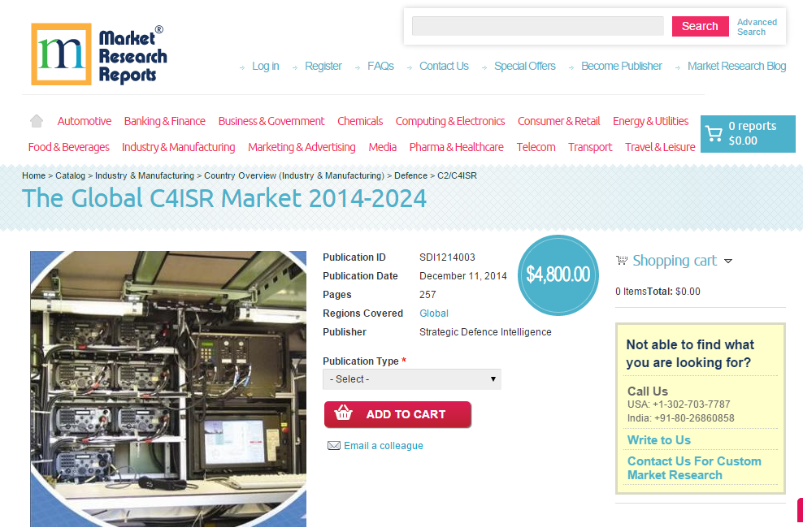Open the Computing & Electronics category
This screenshot has width=803, height=532.
(450, 120)
